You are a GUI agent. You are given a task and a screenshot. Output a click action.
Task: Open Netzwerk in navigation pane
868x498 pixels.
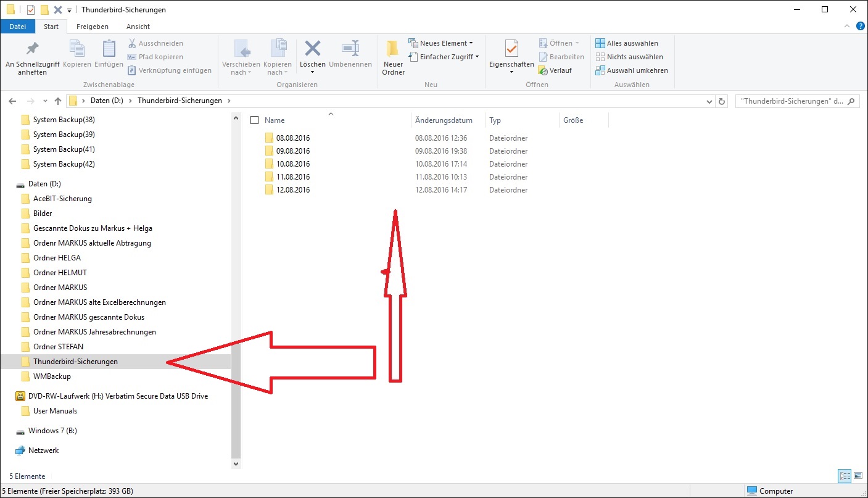[x=43, y=450]
